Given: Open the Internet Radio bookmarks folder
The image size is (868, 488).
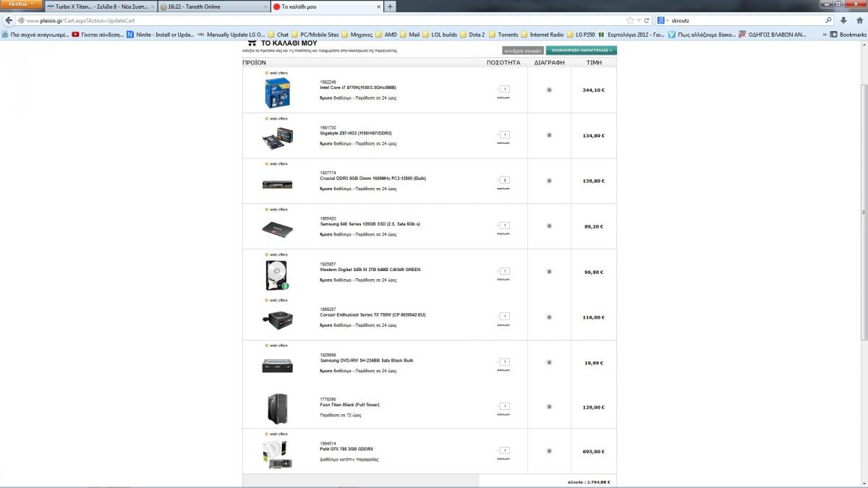Looking at the screenshot, I should pos(542,34).
